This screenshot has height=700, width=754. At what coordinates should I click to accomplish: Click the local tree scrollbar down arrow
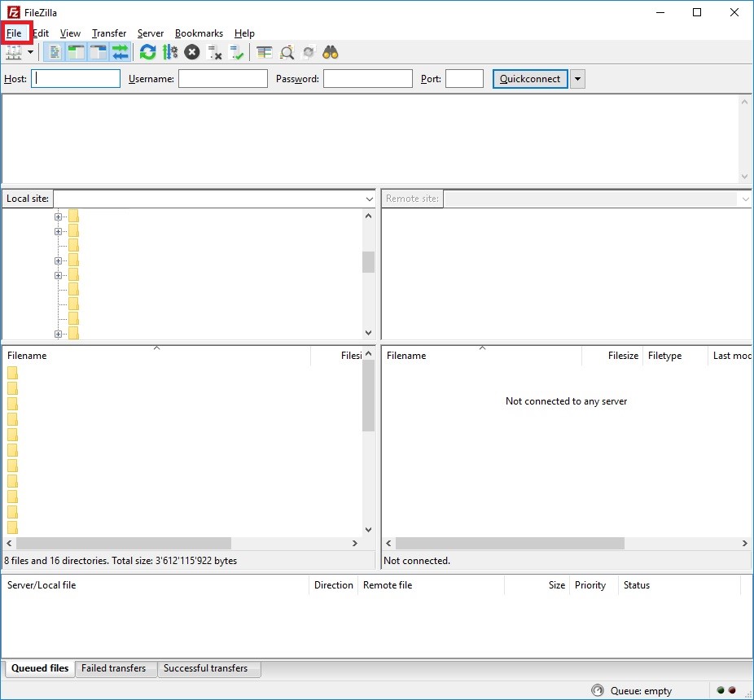[368, 333]
